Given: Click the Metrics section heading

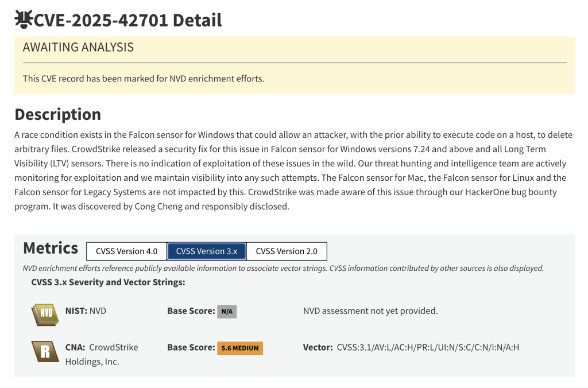Looking at the screenshot, I should click(51, 249).
